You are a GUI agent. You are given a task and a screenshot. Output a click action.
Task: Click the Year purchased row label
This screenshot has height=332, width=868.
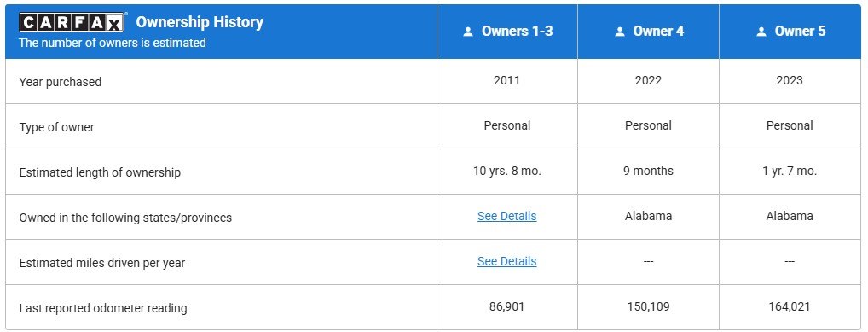[x=61, y=82]
